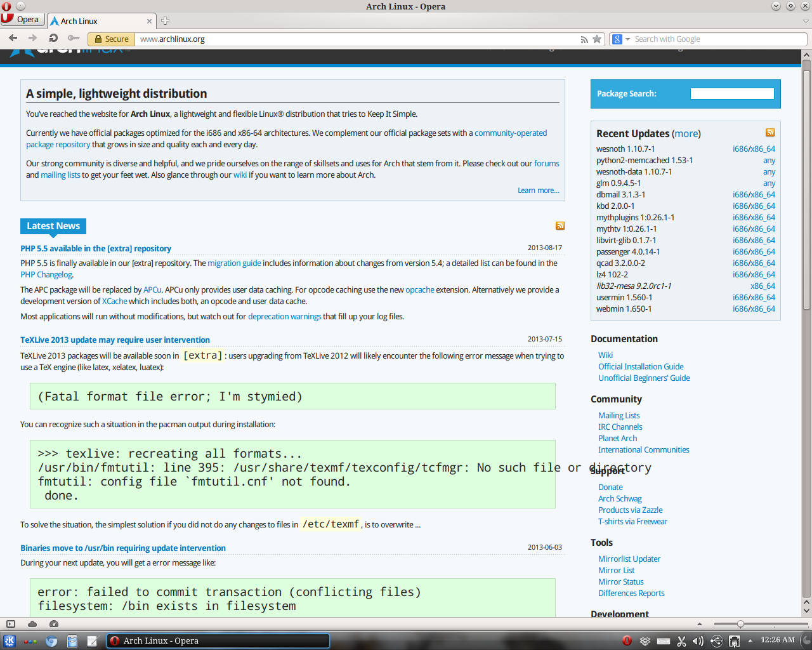Screen dimensions: 812x650
Task: Open TeXLive 2013 update news headline
Action: 115,340
